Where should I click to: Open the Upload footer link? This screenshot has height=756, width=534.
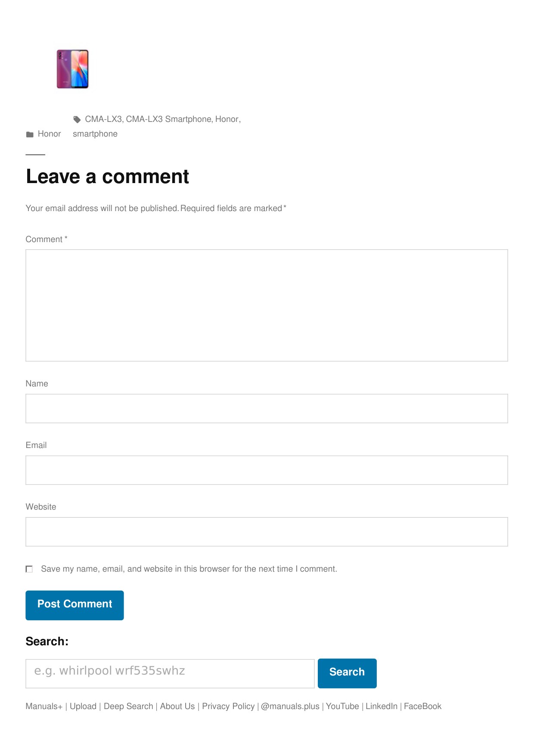click(x=83, y=706)
